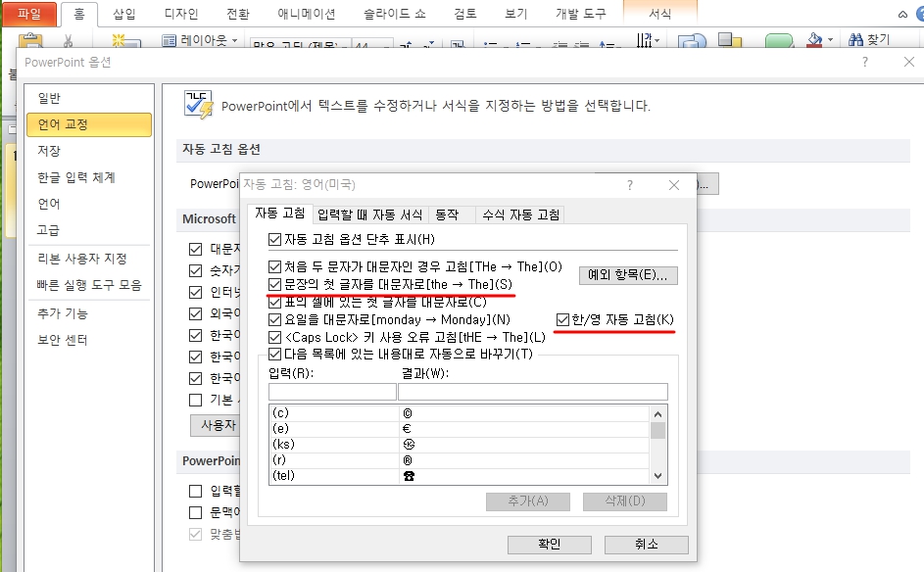Close the 자동 고침 dialog with X
The image size is (924, 572).
(674, 185)
